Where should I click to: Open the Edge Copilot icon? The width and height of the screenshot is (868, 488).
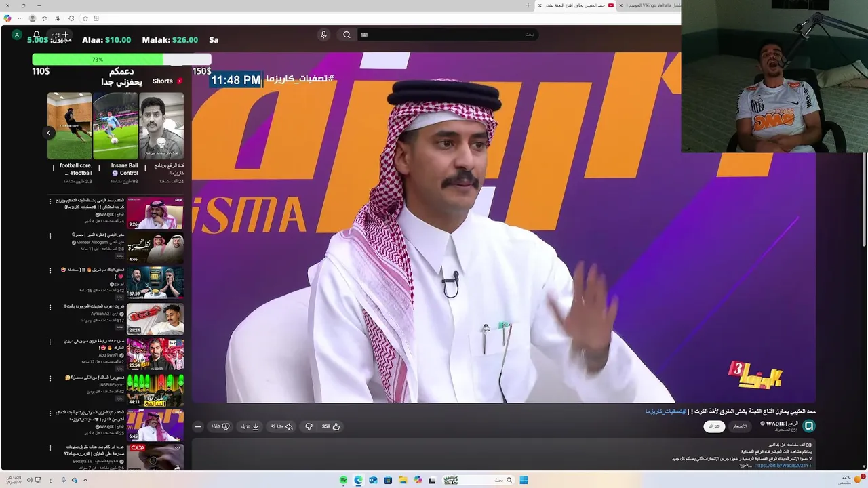(x=7, y=18)
